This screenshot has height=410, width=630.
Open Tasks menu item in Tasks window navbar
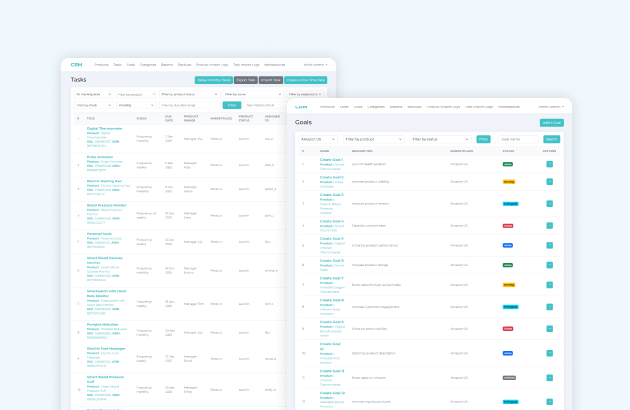coord(117,65)
